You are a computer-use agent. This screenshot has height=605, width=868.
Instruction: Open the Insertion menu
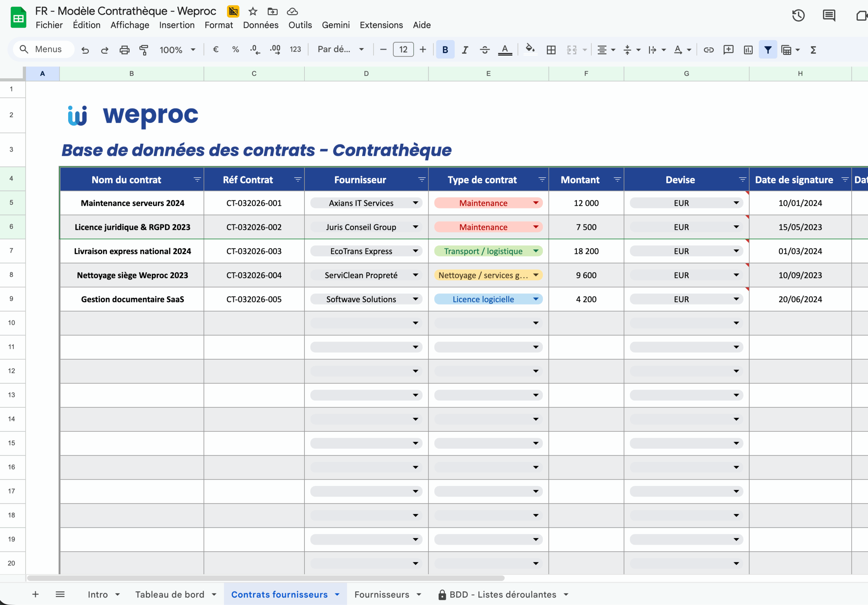(x=177, y=25)
